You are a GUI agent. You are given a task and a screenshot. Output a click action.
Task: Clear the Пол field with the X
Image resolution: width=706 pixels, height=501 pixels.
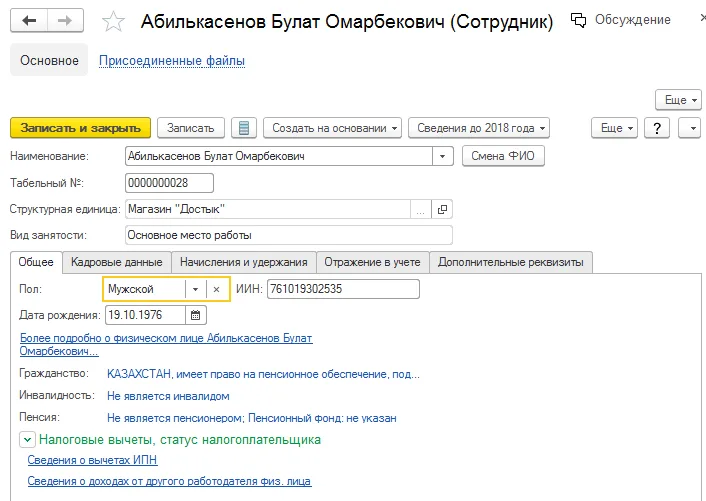pyautogui.click(x=217, y=289)
